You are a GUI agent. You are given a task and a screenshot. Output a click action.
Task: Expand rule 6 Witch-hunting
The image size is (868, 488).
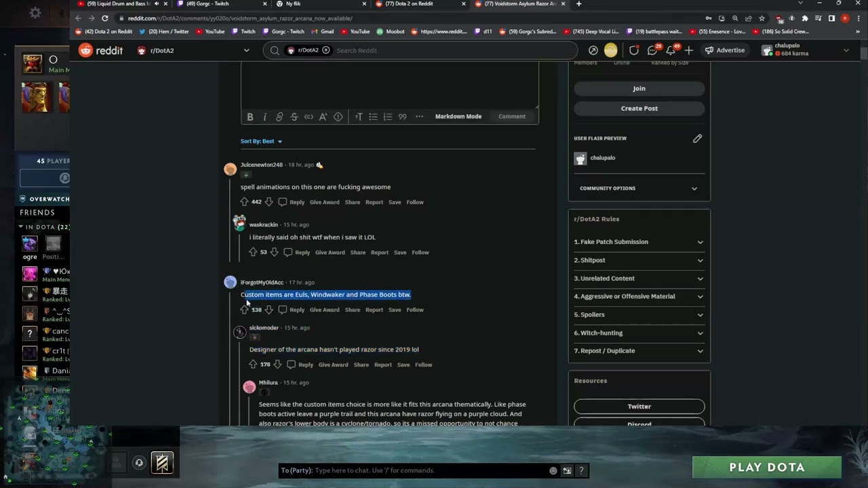click(639, 333)
